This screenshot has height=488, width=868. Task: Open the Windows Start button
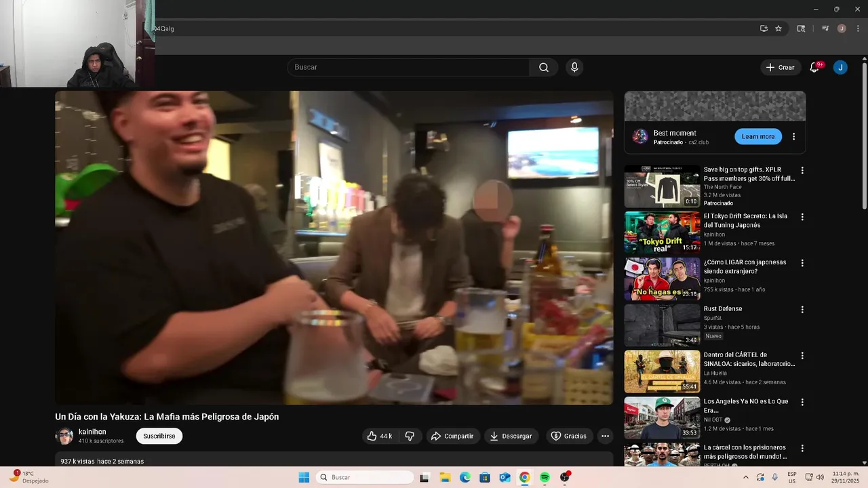[304, 477]
